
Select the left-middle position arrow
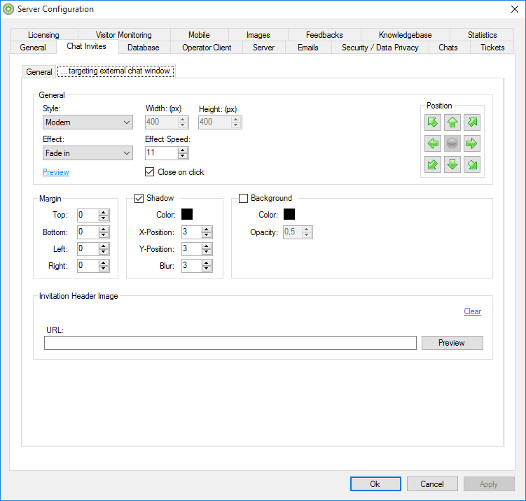point(432,144)
